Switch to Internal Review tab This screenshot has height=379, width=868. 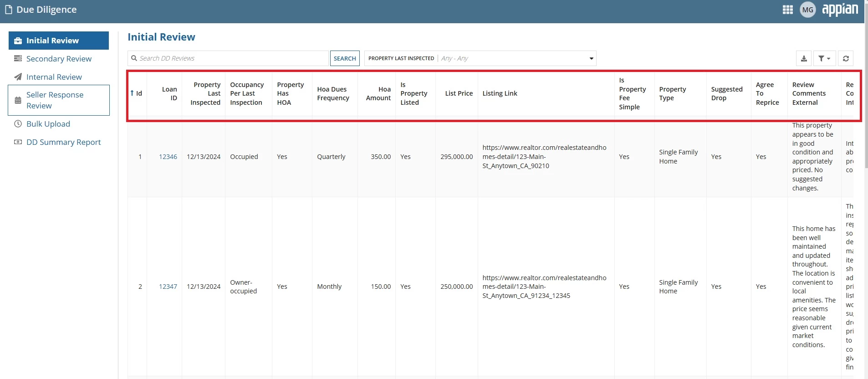[x=59, y=77]
